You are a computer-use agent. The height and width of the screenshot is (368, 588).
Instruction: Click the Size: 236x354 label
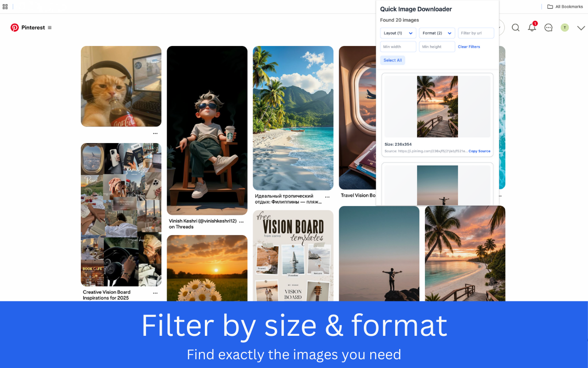tap(398, 144)
